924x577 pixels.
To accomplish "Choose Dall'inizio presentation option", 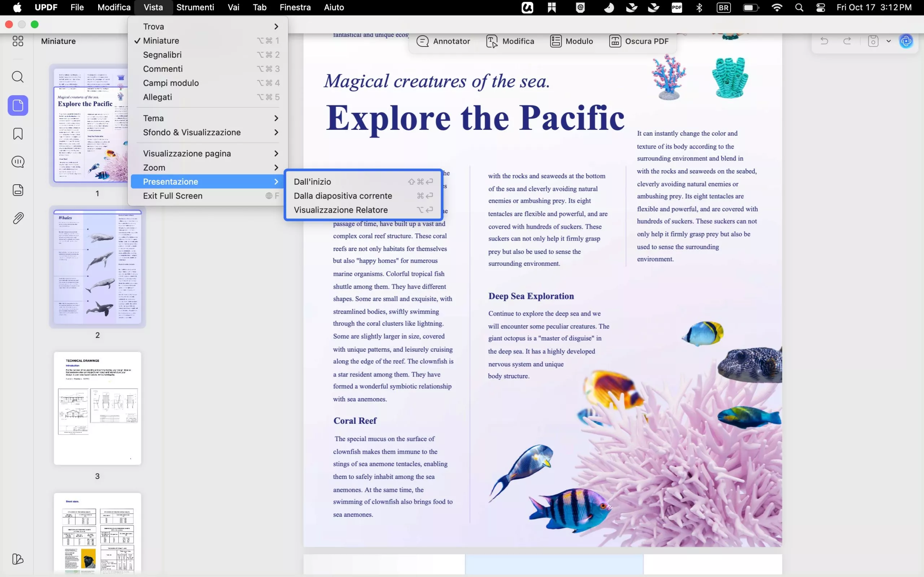I will (x=312, y=182).
